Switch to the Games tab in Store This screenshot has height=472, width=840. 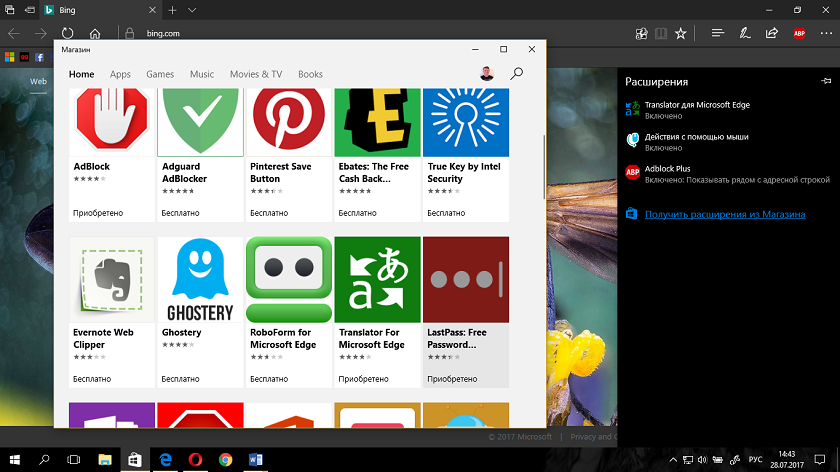160,74
